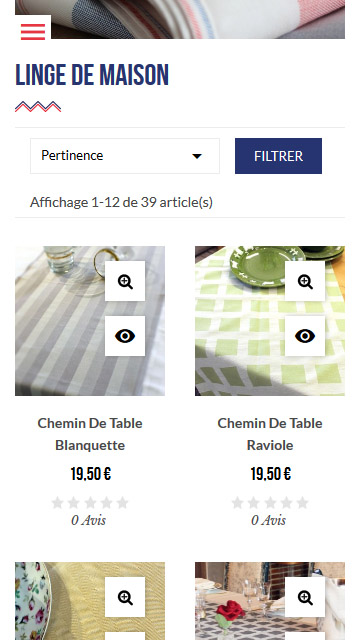Click the Pertinence dropdown arrow

click(x=197, y=156)
